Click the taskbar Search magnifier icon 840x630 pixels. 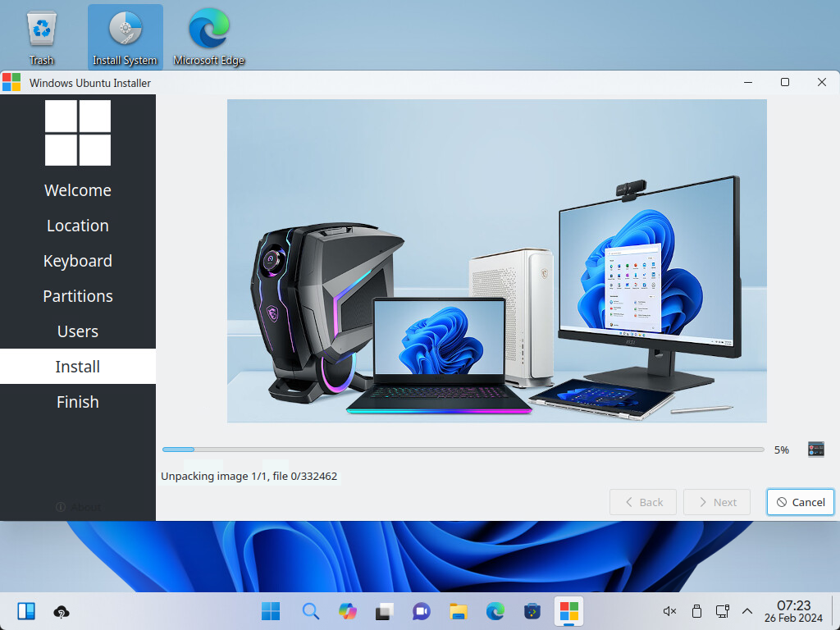[x=310, y=611]
